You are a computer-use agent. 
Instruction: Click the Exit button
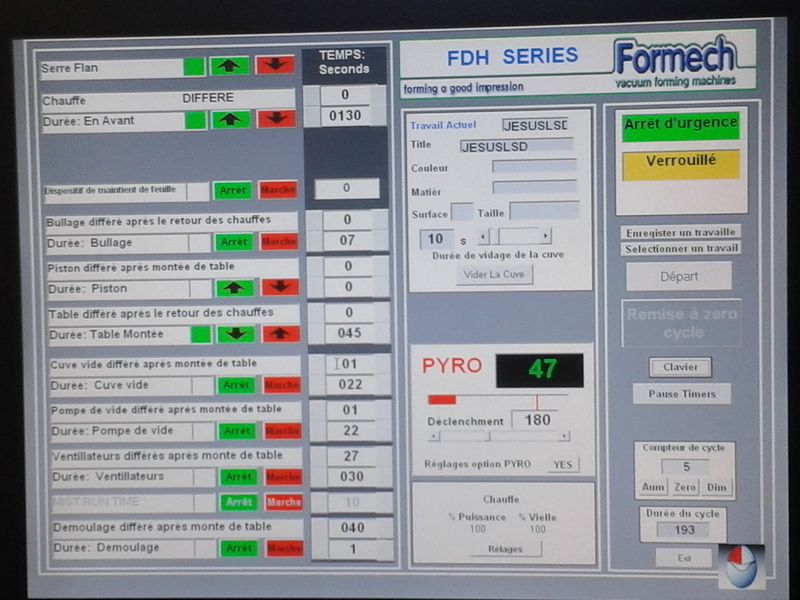pos(684,558)
